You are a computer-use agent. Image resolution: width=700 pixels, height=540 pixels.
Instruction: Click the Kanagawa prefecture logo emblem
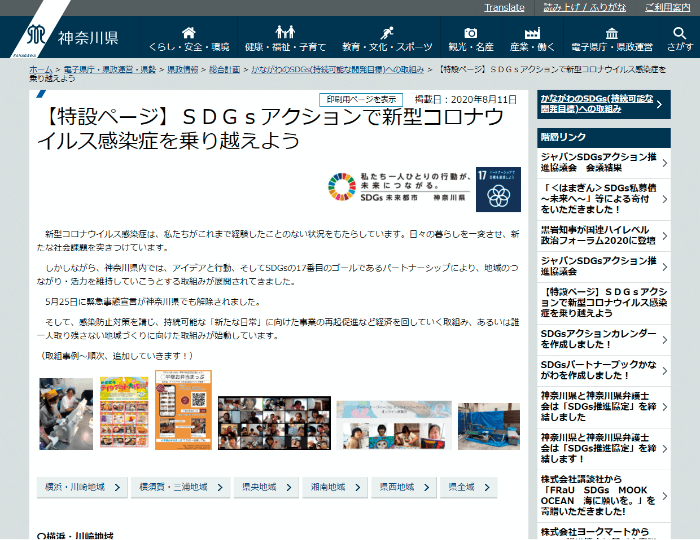click(x=36, y=34)
